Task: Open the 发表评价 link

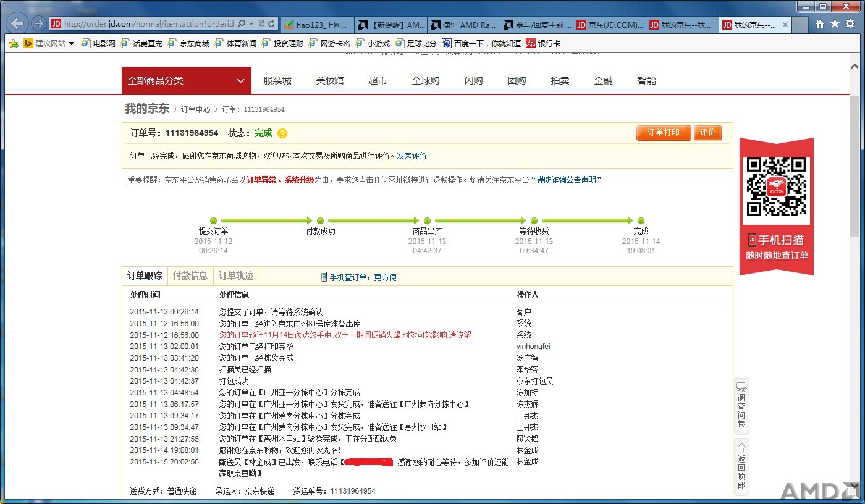Action: pyautogui.click(x=411, y=156)
